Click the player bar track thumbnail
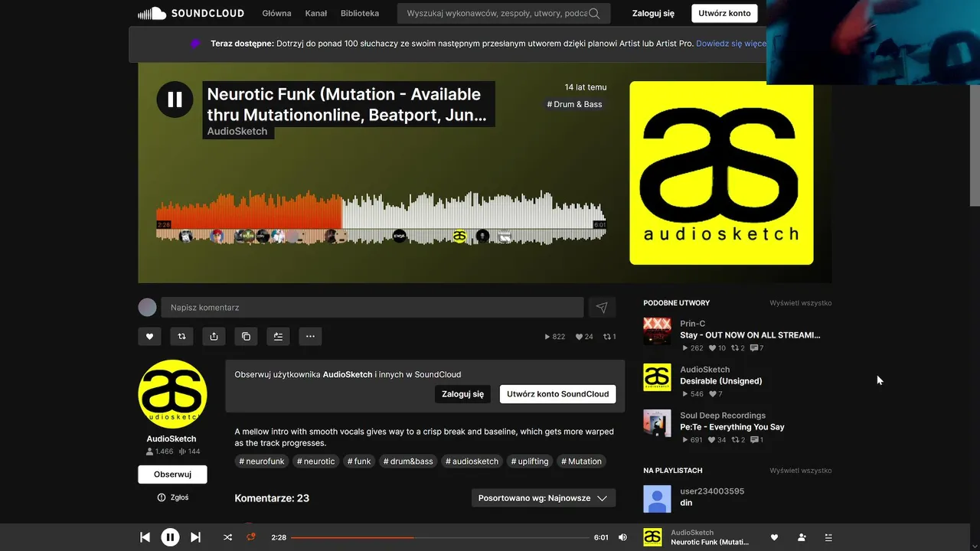The width and height of the screenshot is (980, 551). click(x=652, y=537)
